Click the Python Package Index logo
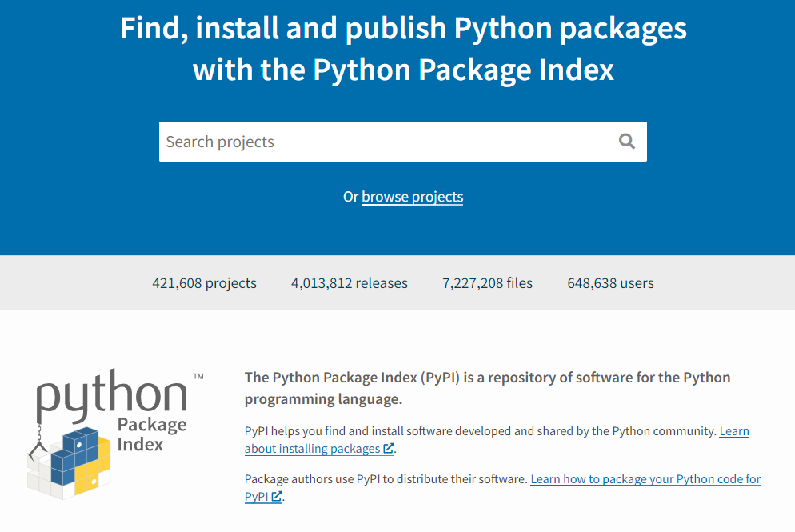 coord(116,432)
